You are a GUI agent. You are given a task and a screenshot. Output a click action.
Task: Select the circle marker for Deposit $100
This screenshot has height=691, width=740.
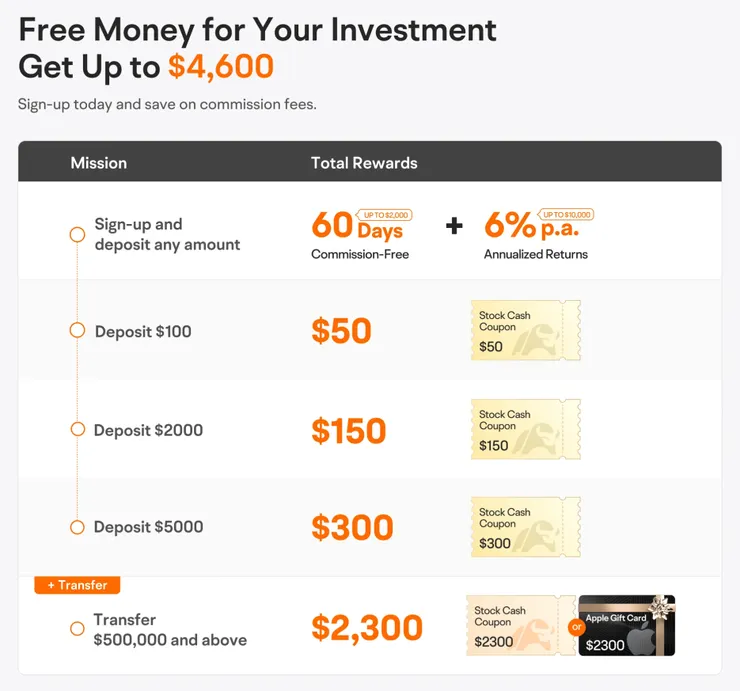click(x=77, y=331)
